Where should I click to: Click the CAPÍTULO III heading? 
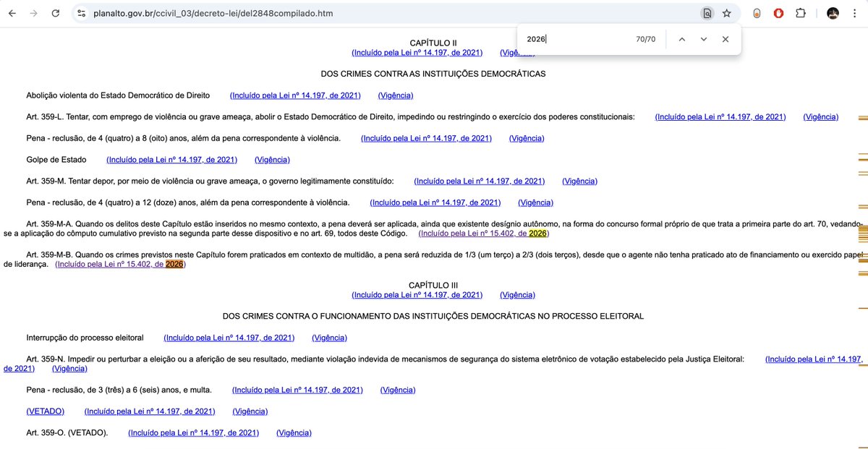(433, 286)
